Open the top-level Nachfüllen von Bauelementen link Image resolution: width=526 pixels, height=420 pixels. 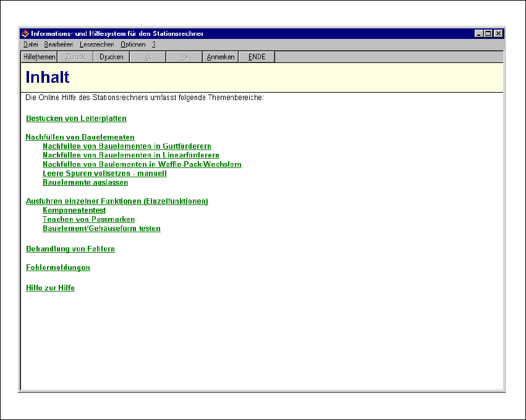pyautogui.click(x=80, y=137)
